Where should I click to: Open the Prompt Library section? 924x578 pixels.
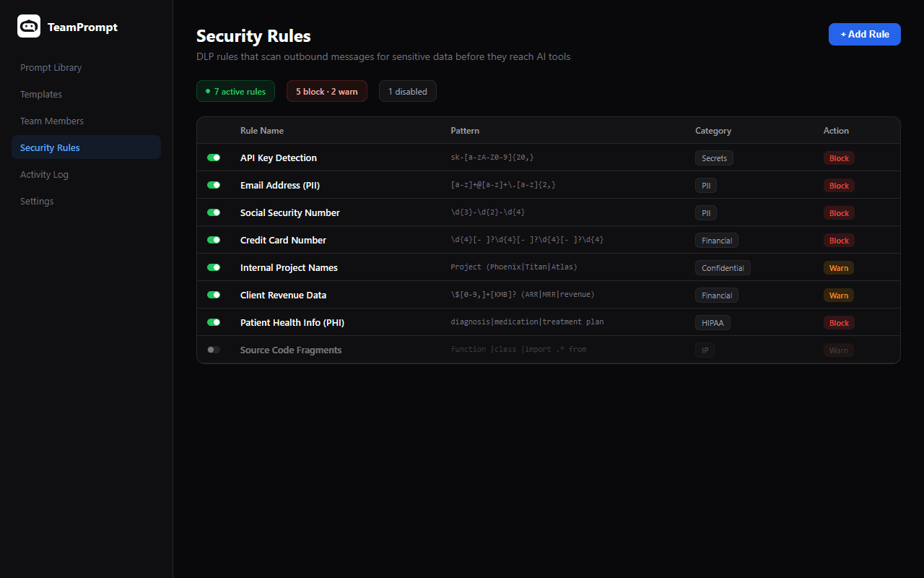click(51, 67)
